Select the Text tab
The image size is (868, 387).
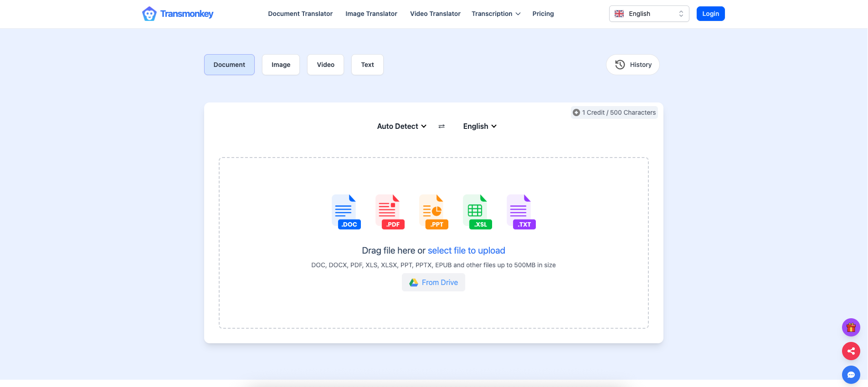(x=367, y=65)
